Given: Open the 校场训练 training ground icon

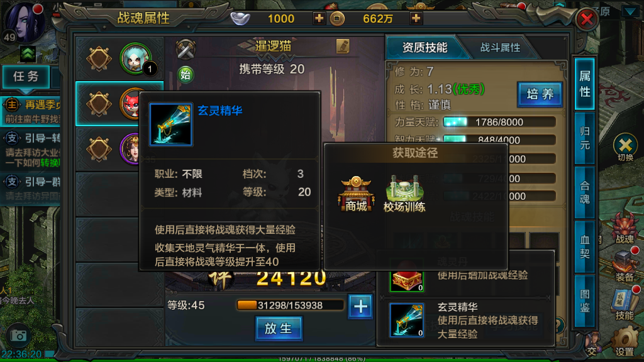Looking at the screenshot, I should (x=404, y=194).
